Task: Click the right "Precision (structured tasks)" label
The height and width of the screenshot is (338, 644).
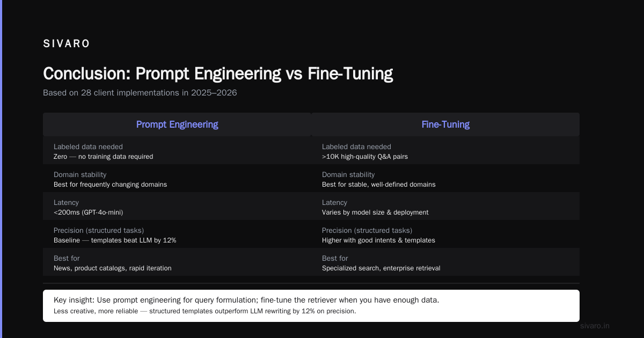Action: [x=367, y=230]
